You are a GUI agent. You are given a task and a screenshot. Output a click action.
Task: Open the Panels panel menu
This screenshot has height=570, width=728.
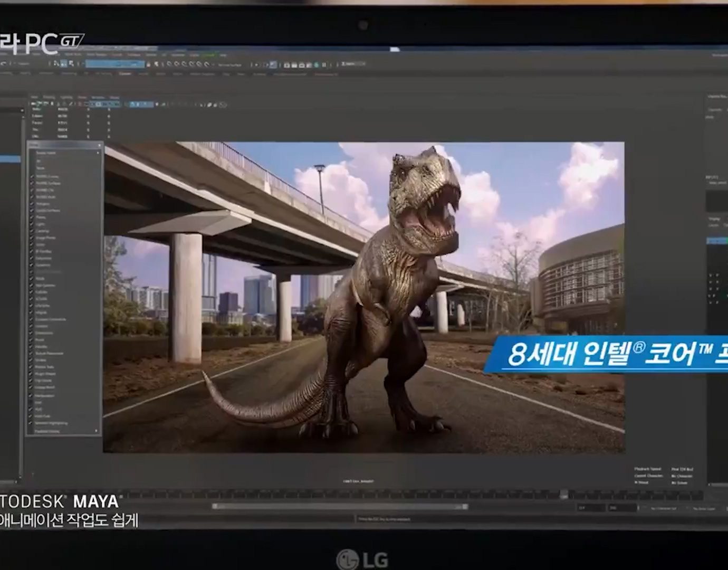114,97
